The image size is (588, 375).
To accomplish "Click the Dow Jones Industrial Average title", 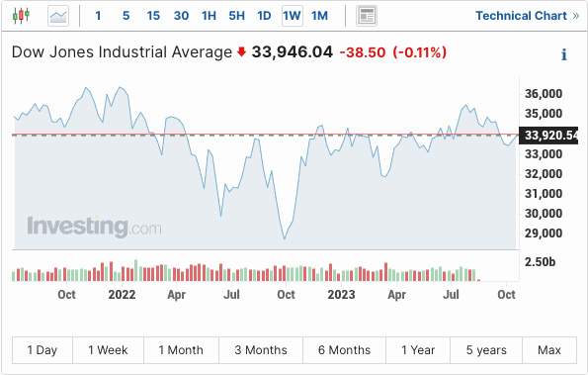I will (x=122, y=52).
